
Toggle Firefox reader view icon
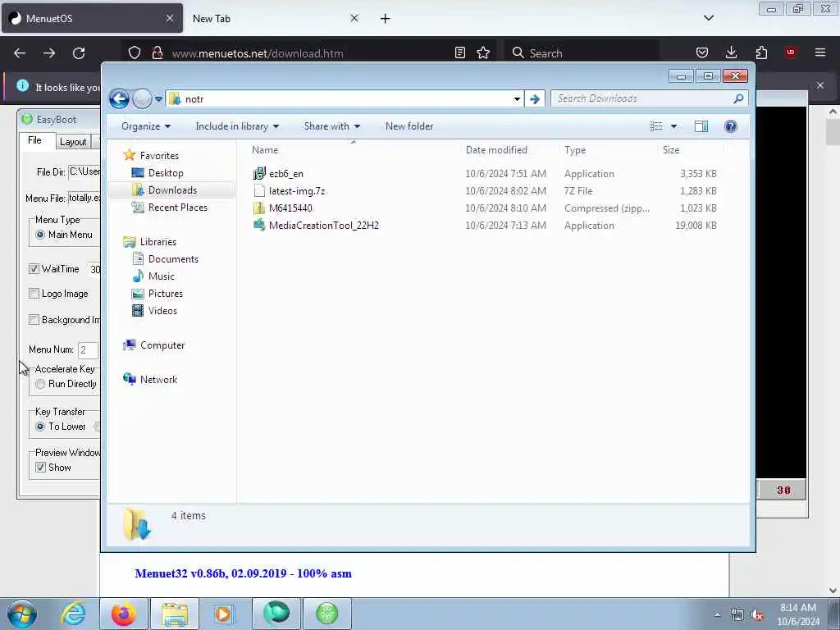pos(459,52)
